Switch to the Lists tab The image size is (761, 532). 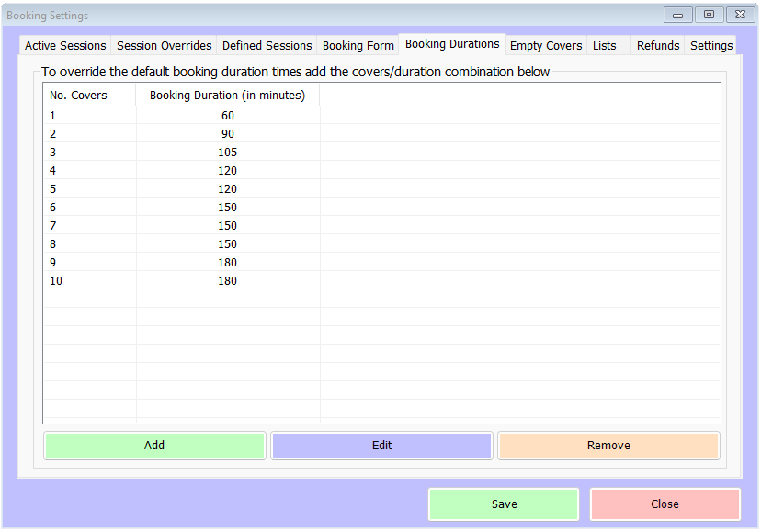[605, 45]
